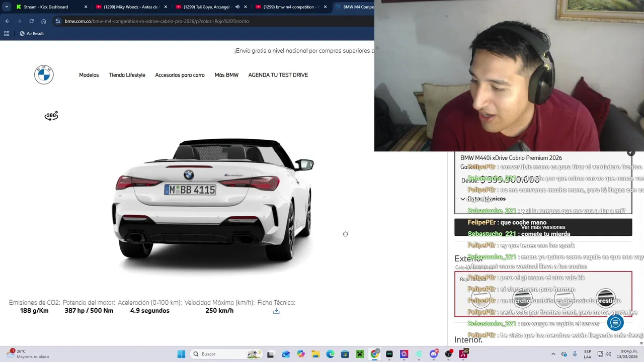Open the browser home page
This screenshot has width=644, height=362.
[43, 21]
